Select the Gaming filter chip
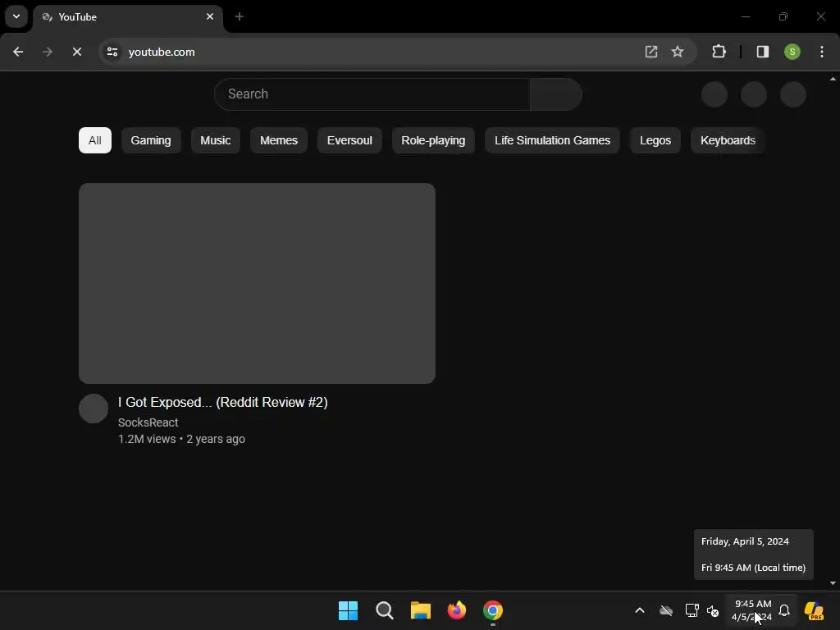This screenshot has height=630, width=840. tap(151, 140)
